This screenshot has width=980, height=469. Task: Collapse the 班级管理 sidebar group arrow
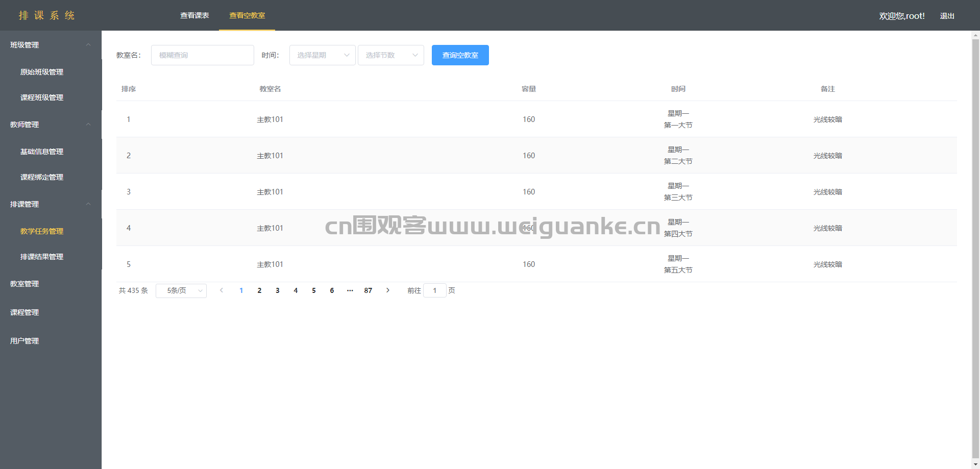tap(88, 45)
